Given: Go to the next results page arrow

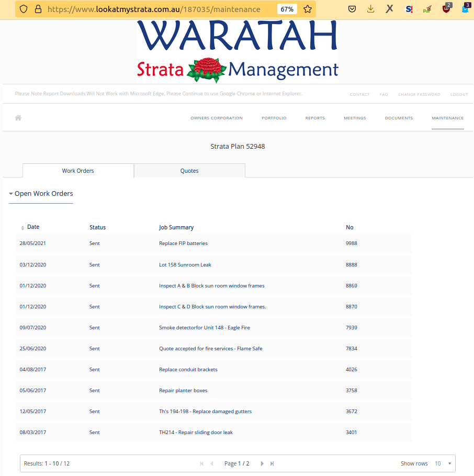Looking at the screenshot, I should (262, 463).
